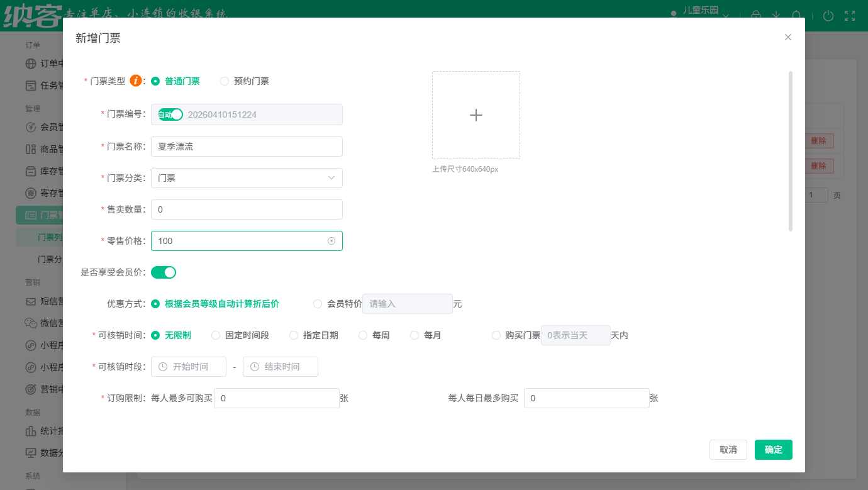Disable the 是否享受会员价 toggle

(164, 272)
